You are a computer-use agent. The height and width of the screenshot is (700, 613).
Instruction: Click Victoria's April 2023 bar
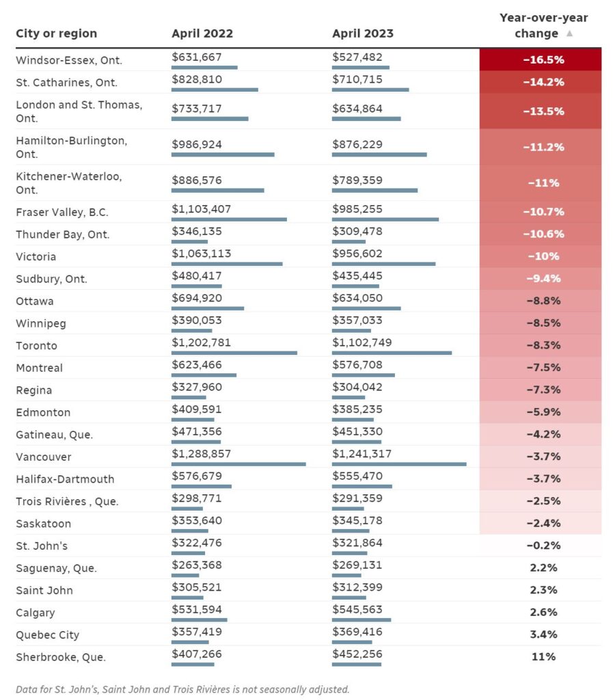(383, 264)
